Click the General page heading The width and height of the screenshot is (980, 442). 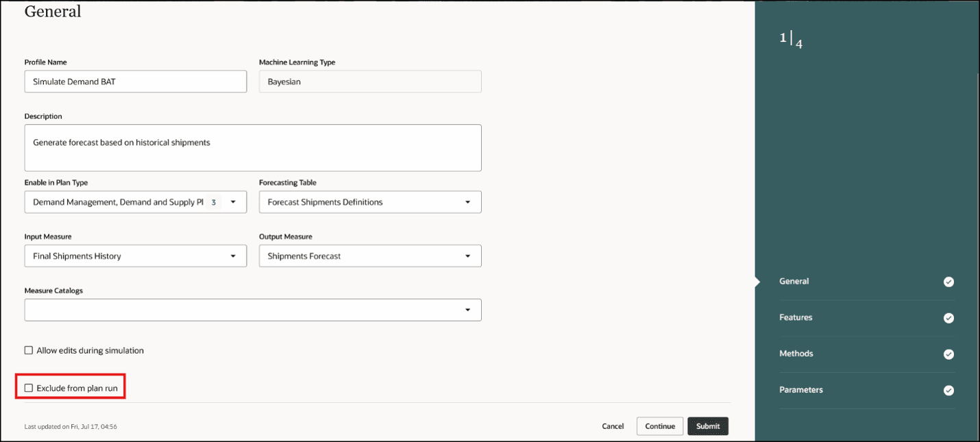[53, 12]
